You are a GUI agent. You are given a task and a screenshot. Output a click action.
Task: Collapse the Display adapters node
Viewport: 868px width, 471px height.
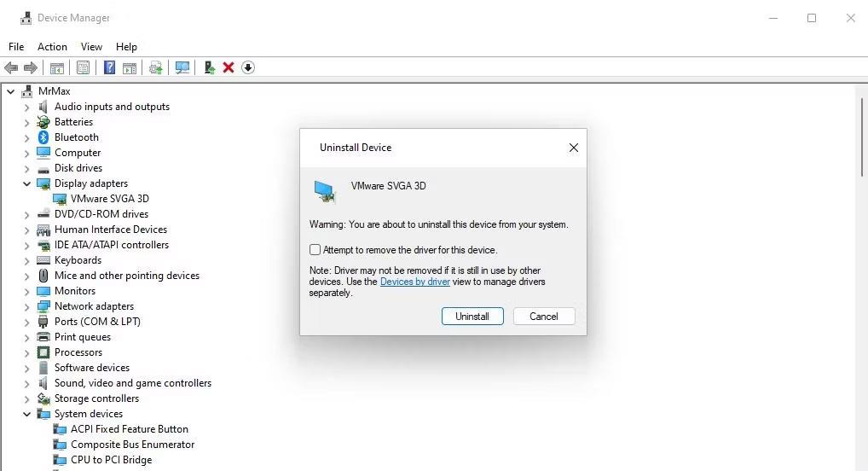click(x=26, y=183)
